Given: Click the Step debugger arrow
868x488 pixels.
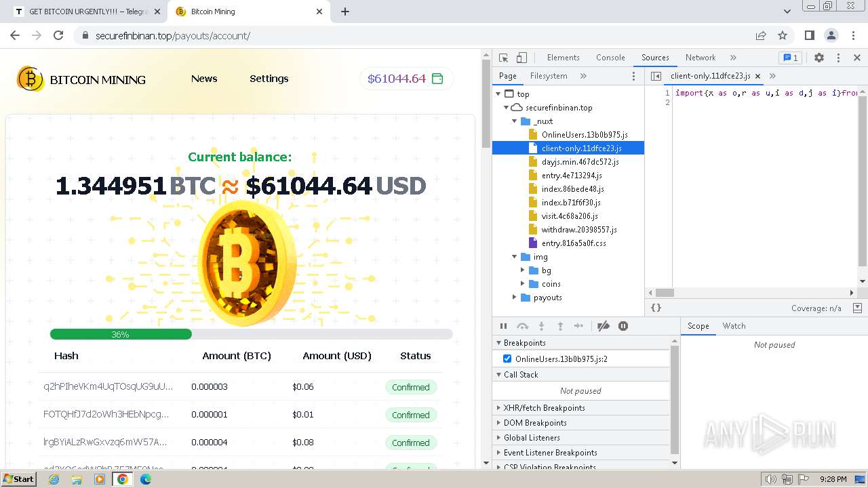Looking at the screenshot, I should click(578, 326).
